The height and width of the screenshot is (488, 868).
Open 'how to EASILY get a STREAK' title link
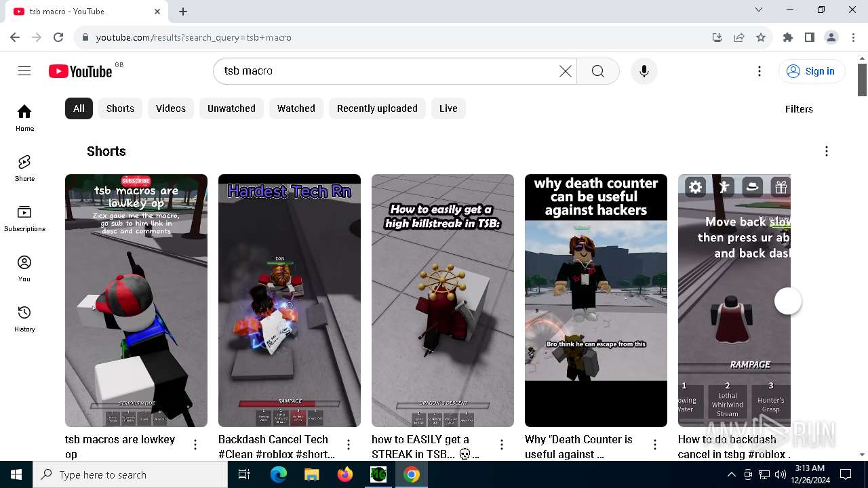tap(426, 447)
